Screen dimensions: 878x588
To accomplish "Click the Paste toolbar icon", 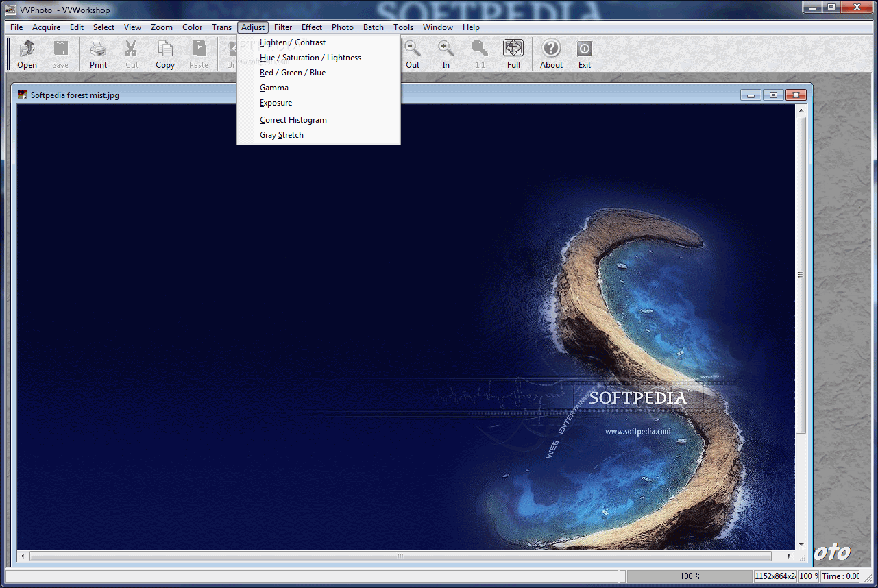I will point(199,54).
